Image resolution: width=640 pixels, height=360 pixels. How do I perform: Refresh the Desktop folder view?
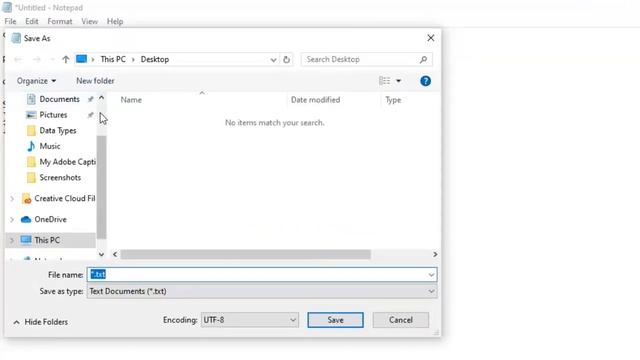pos(287,60)
